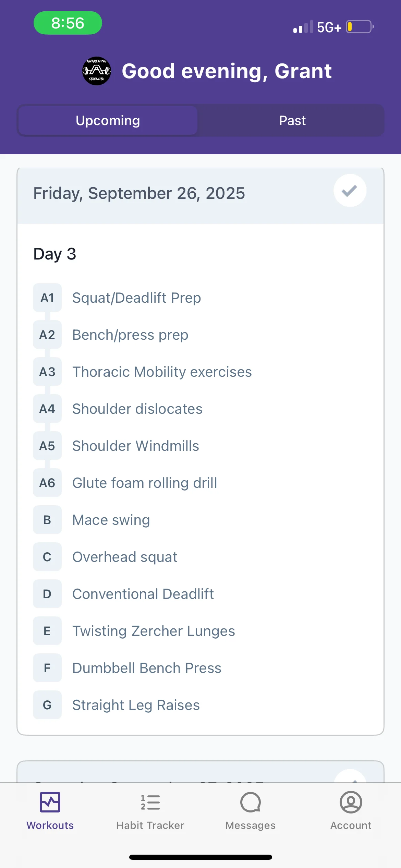
Task: Tap the A1 exercise badge
Action: (47, 298)
